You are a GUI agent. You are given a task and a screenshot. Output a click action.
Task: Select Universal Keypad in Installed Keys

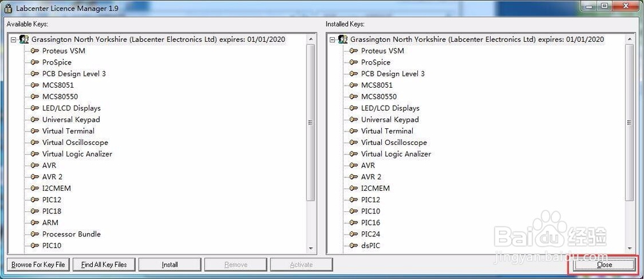pyautogui.click(x=390, y=120)
